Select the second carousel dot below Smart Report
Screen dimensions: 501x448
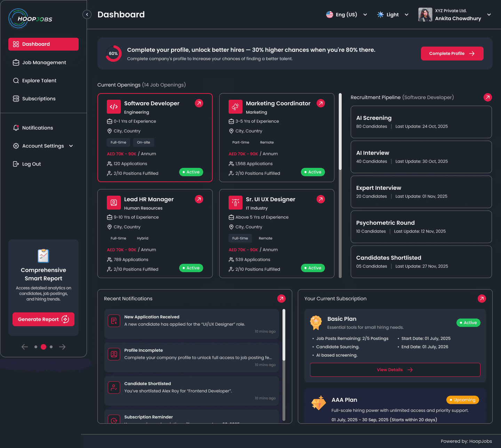tap(43, 347)
